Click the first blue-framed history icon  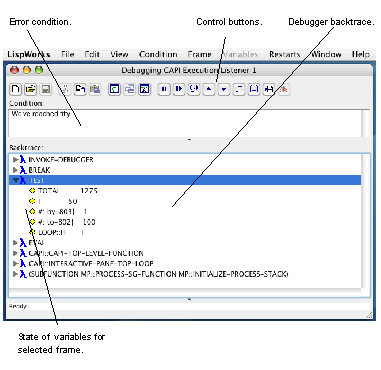coord(114,89)
